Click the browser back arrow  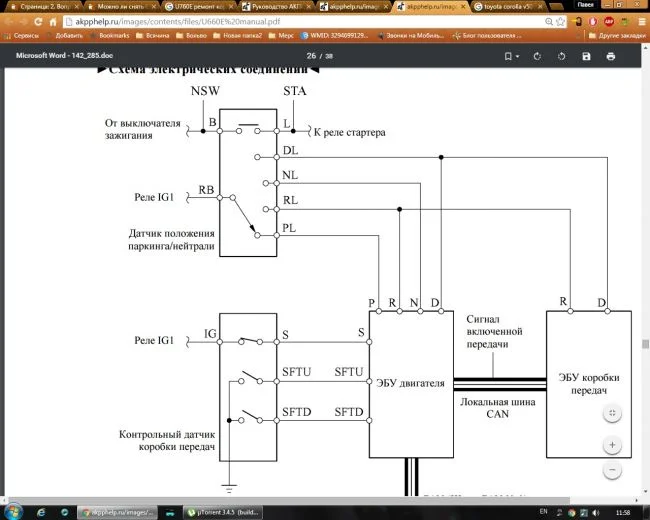pyautogui.click(x=11, y=20)
